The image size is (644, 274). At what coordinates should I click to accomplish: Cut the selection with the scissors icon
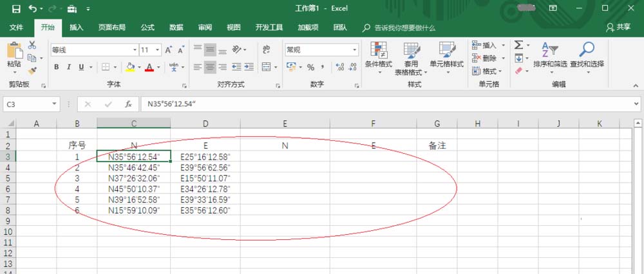(32, 45)
